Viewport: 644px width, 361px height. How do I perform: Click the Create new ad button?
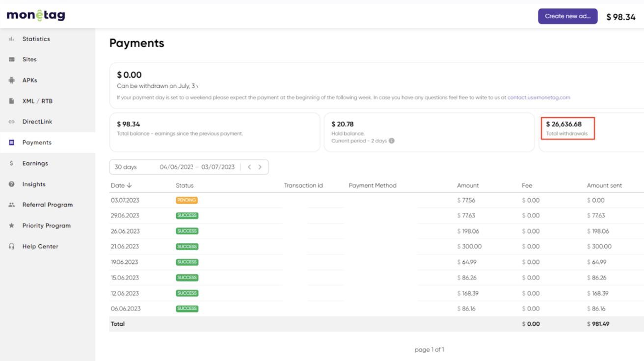point(567,16)
